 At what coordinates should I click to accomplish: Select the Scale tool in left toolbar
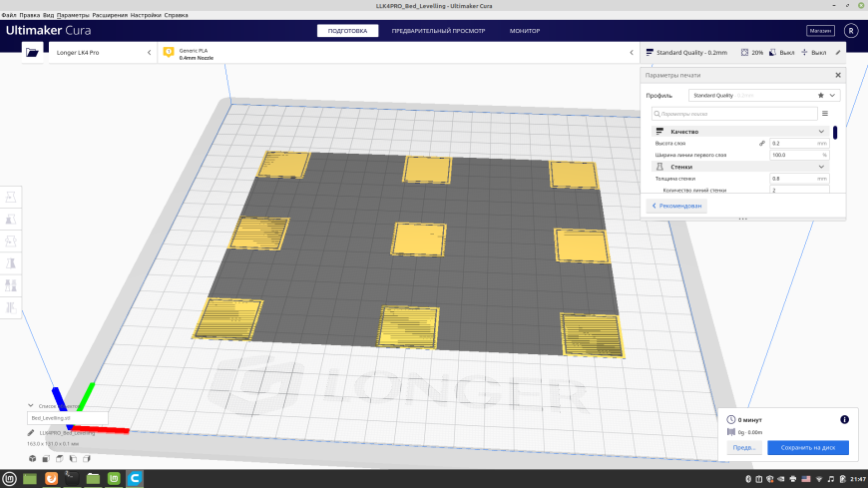pyautogui.click(x=11, y=220)
